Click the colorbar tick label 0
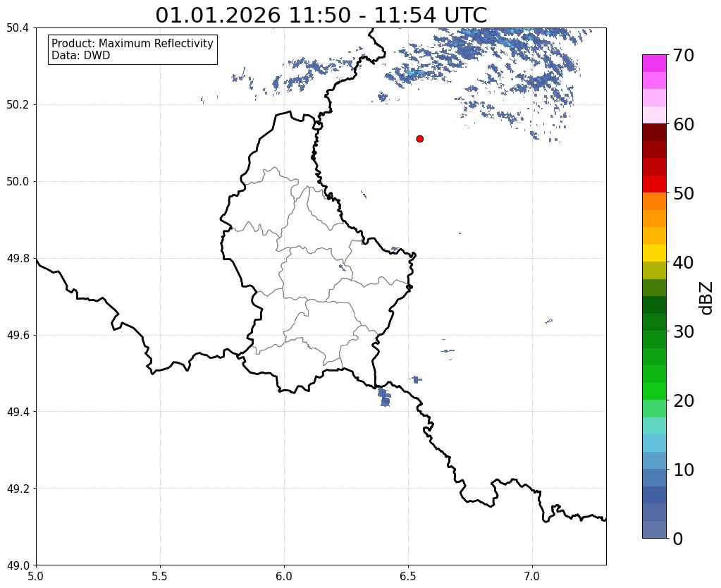 tap(678, 539)
